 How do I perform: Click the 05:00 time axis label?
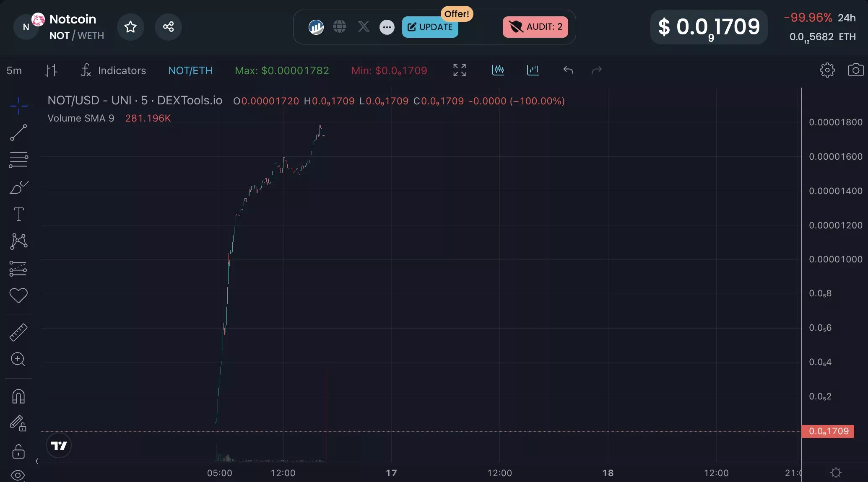point(219,473)
